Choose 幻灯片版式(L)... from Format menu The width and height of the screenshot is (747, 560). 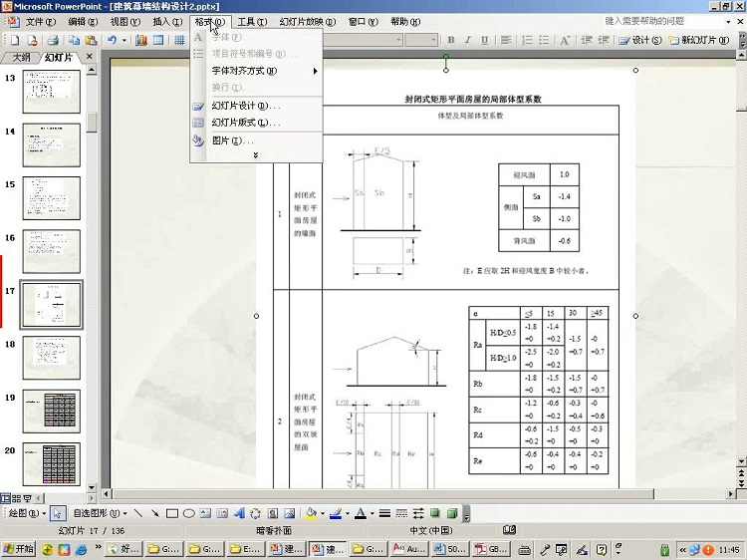click(x=256, y=123)
